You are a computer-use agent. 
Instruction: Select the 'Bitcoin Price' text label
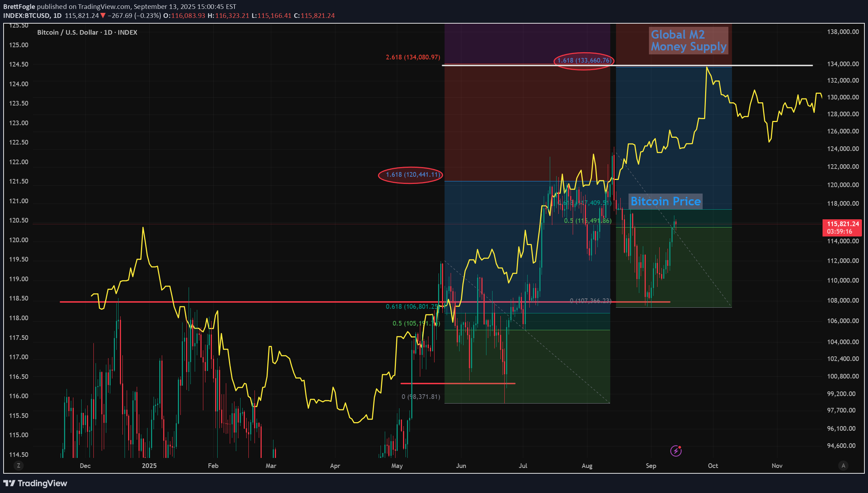click(665, 201)
